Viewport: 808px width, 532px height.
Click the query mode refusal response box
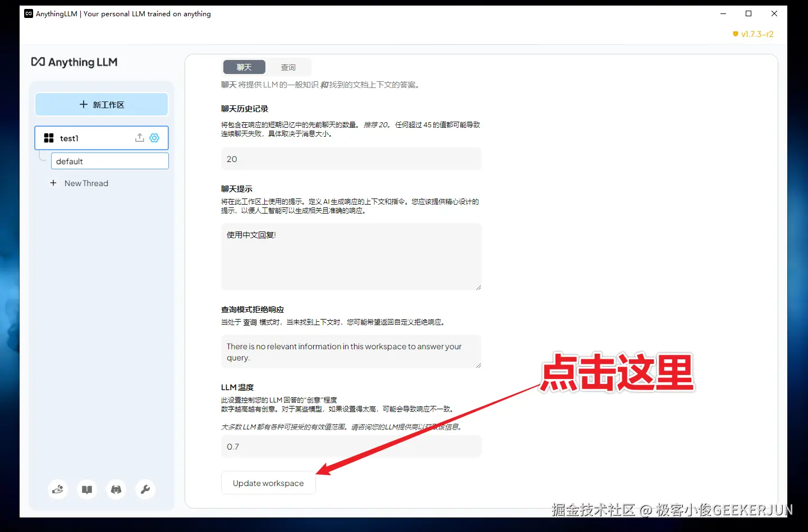pyautogui.click(x=351, y=351)
